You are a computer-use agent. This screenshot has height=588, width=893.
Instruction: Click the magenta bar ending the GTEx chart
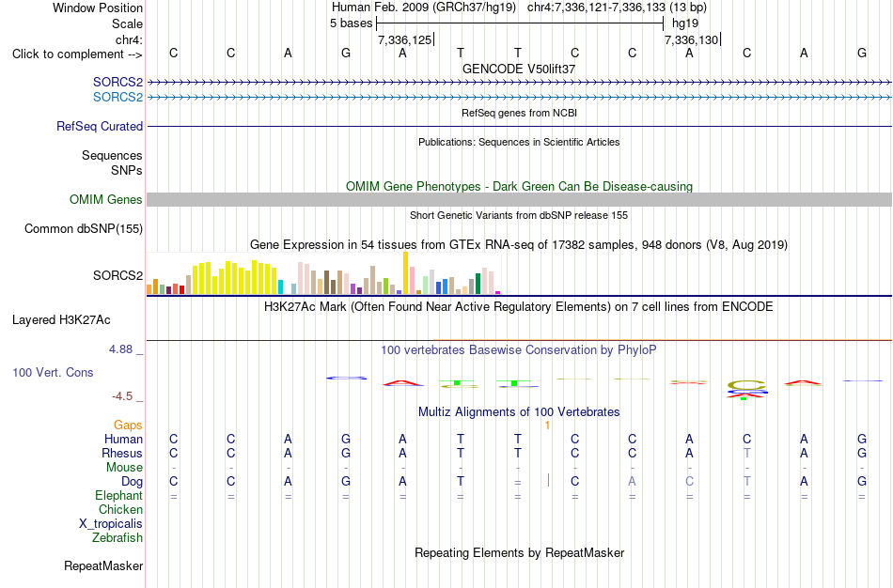click(498, 292)
